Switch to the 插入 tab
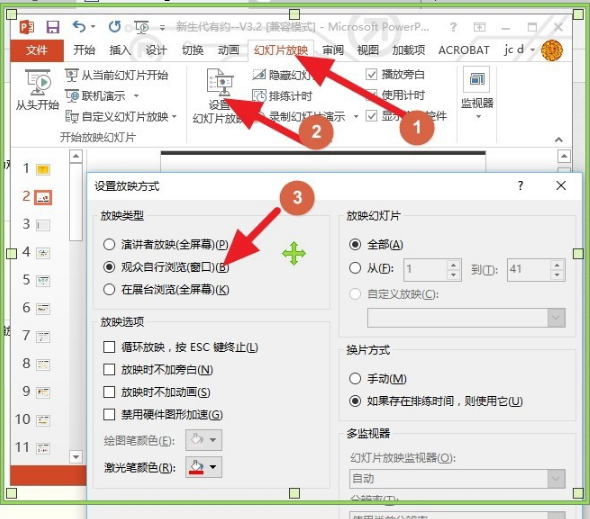The image size is (590, 519). (120, 50)
